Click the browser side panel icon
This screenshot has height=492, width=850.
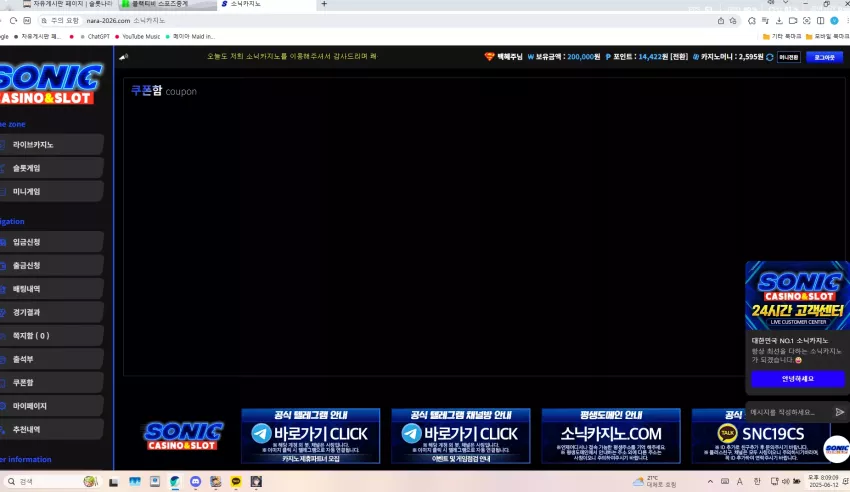click(x=821, y=21)
